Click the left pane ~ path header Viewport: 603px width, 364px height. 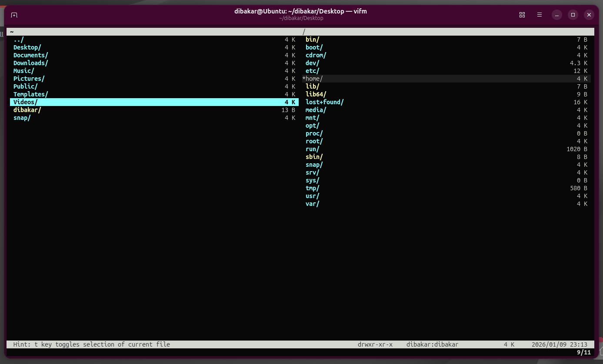pos(12,32)
